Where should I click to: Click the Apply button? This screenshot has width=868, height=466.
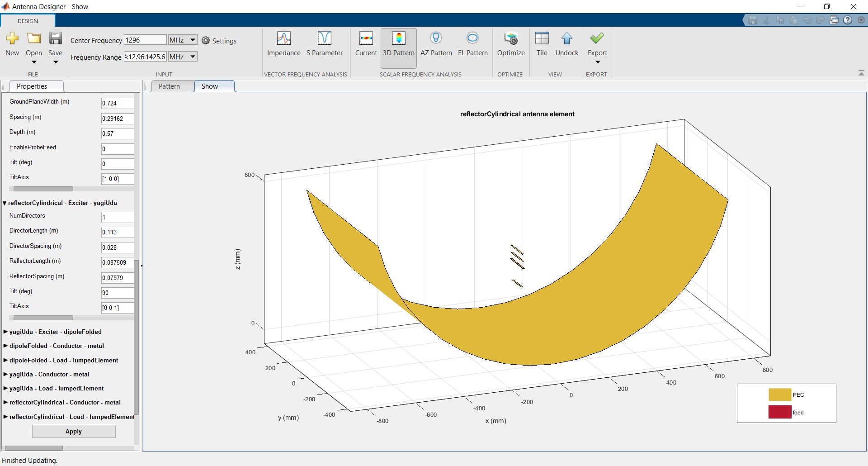(74, 431)
